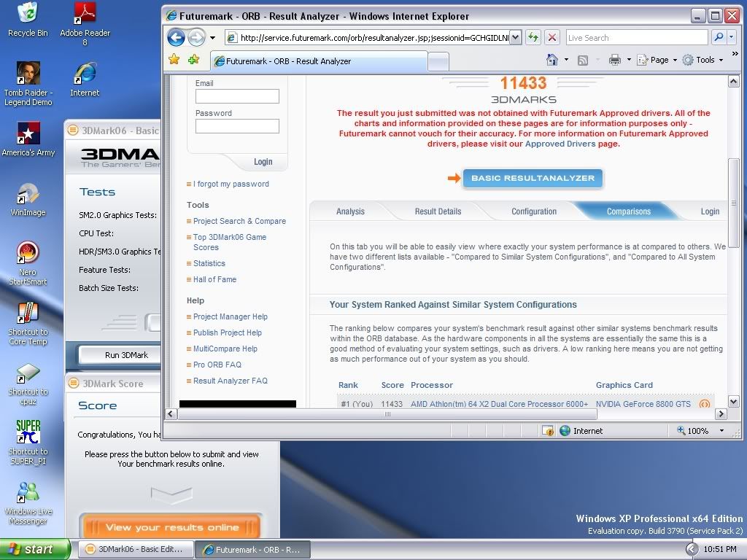Select the Futuremark ORB browser tab
The width and height of the screenshot is (747, 560).
[x=320, y=61]
